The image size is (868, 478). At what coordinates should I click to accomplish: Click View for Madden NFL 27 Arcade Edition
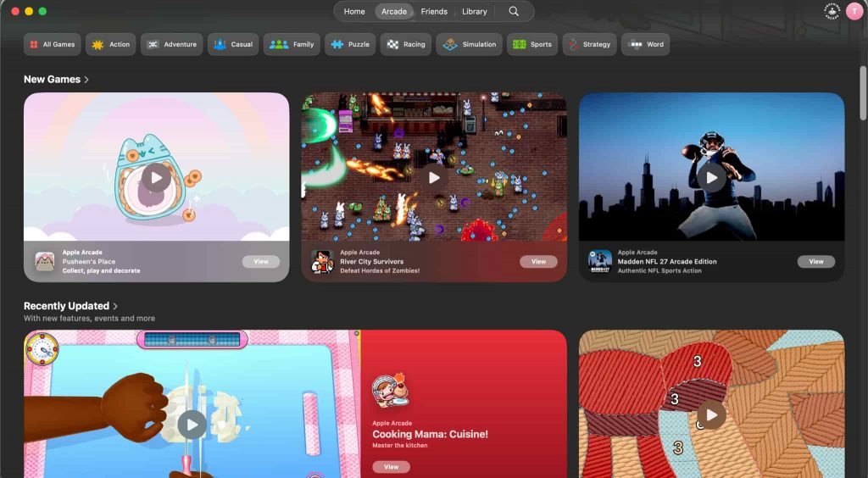(816, 262)
